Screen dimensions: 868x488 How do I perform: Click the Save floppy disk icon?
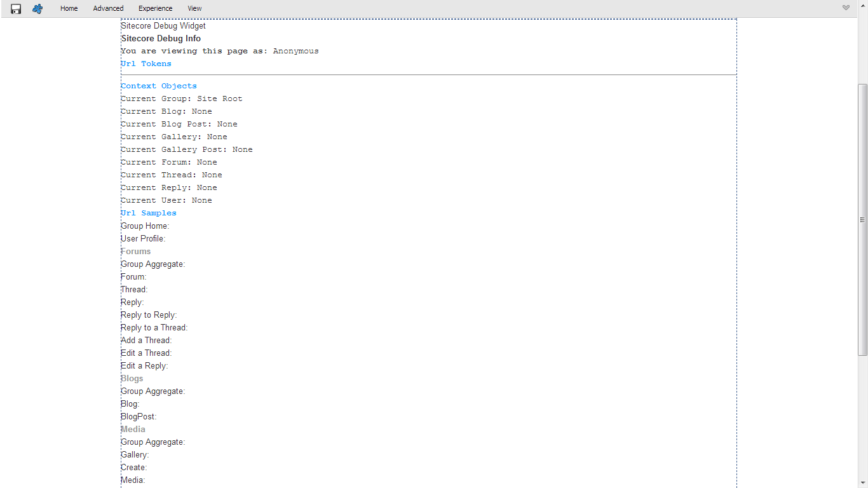coord(16,9)
